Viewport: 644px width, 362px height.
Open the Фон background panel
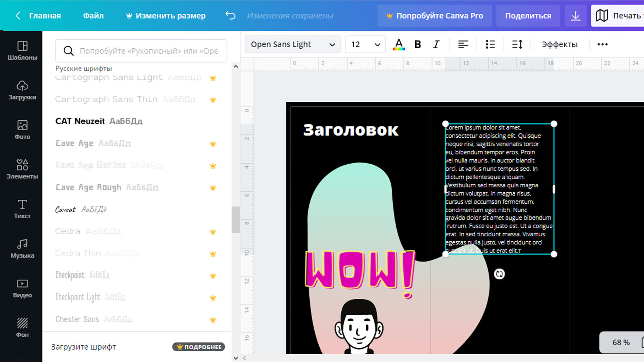pos(22,328)
